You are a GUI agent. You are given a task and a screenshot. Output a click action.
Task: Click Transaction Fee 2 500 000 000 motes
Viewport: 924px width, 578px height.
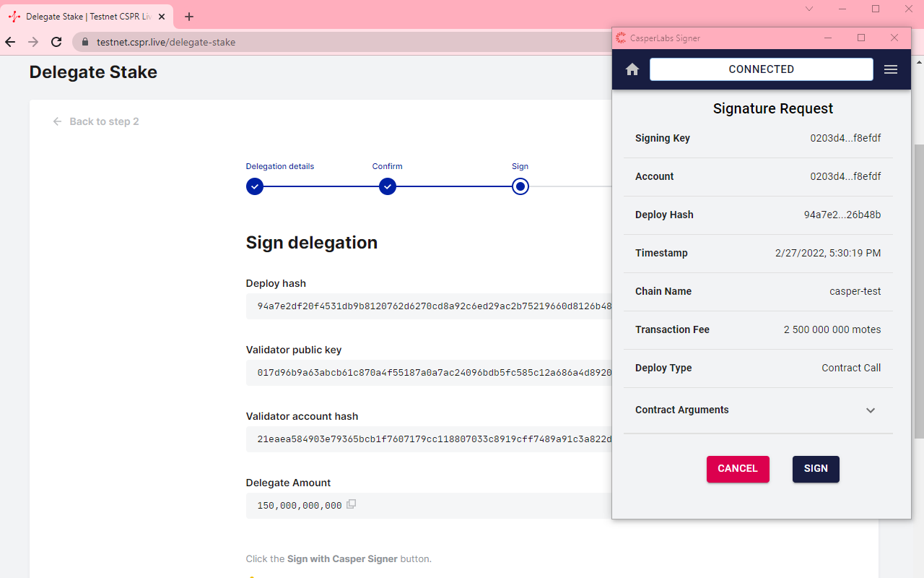pyautogui.click(x=832, y=329)
